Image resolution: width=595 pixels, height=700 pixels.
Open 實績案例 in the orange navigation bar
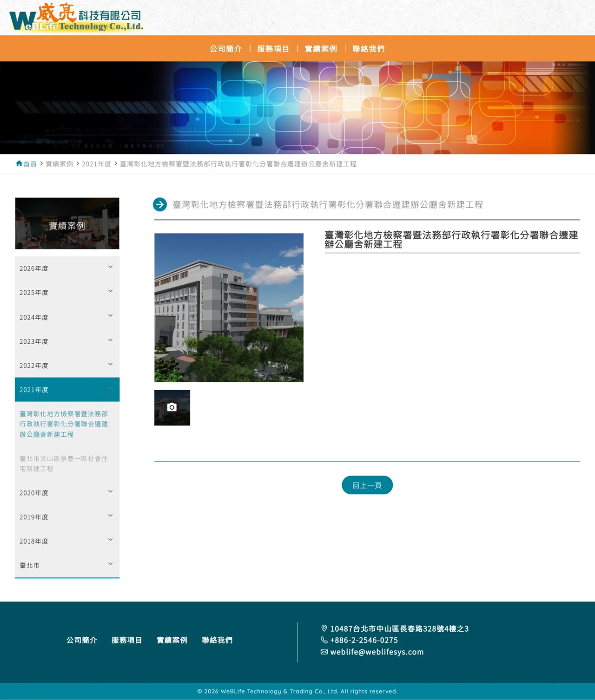[x=321, y=49]
